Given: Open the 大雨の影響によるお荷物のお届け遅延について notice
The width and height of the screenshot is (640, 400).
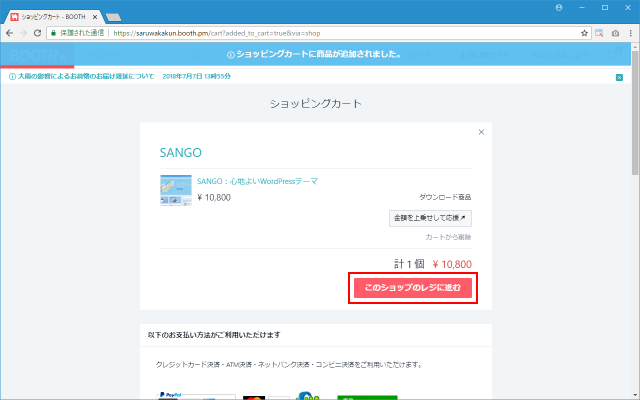Looking at the screenshot, I should (86, 76).
